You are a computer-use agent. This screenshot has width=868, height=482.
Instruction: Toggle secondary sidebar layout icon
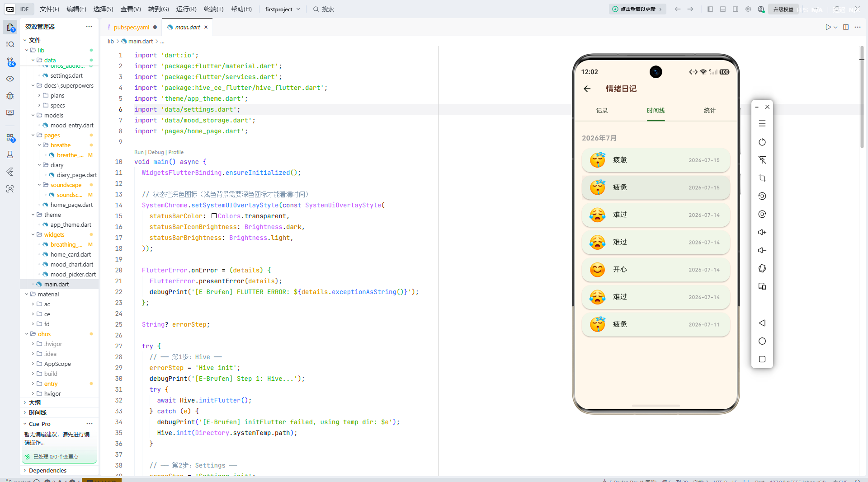pyautogui.click(x=736, y=9)
